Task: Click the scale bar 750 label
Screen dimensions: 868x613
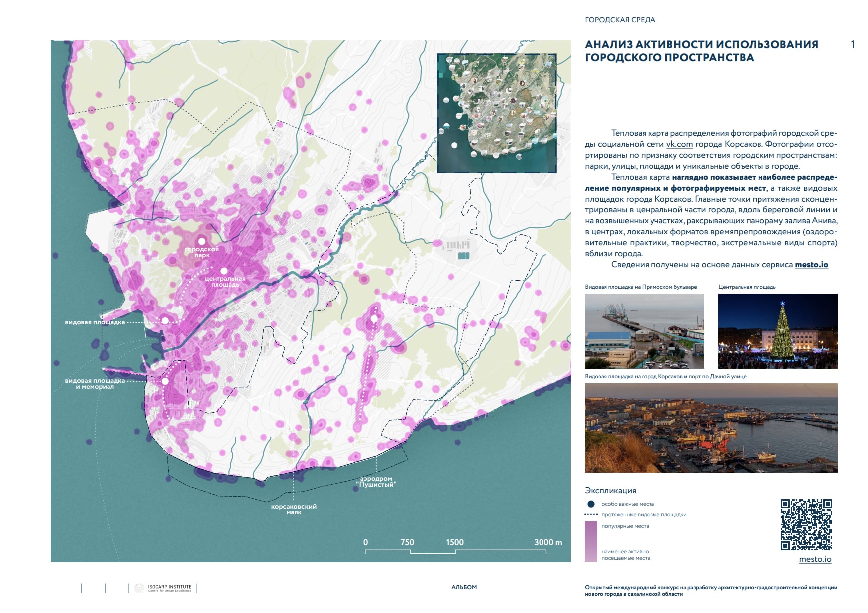Action: tap(407, 542)
